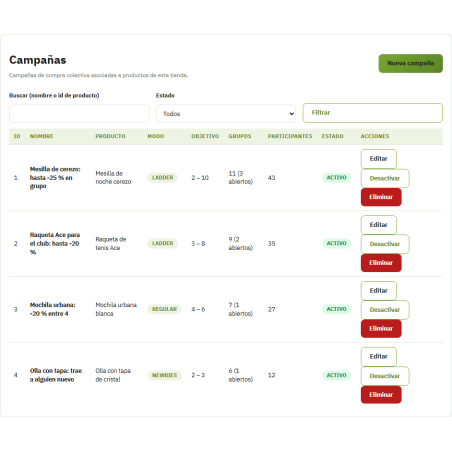Select campaign name 'Olla con tapa: trae a alguien nuevo'
This screenshot has width=452, height=452.
56,375
